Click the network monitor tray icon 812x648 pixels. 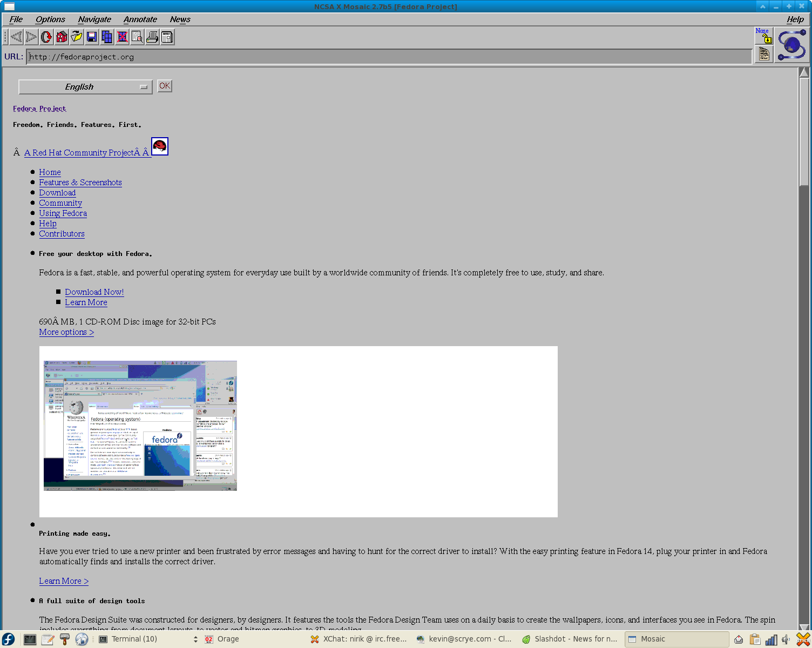[771, 639]
